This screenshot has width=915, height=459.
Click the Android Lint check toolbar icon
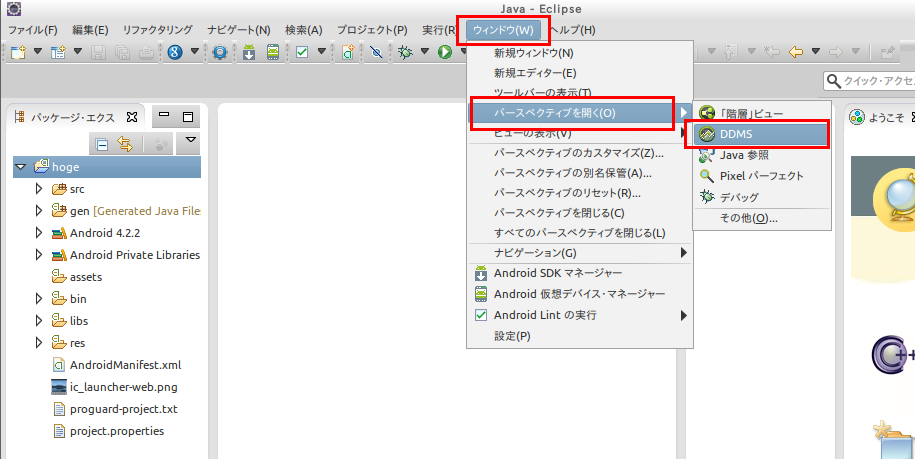coord(302,52)
